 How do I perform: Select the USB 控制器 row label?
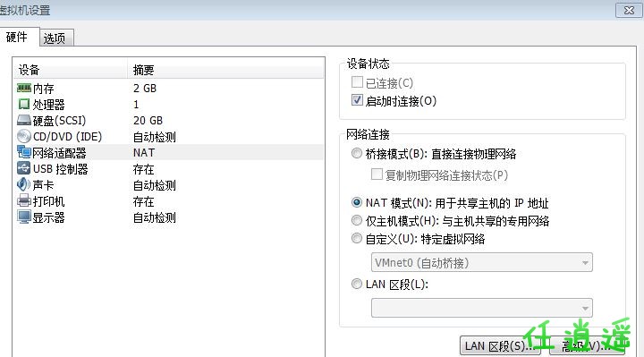pos(61,169)
